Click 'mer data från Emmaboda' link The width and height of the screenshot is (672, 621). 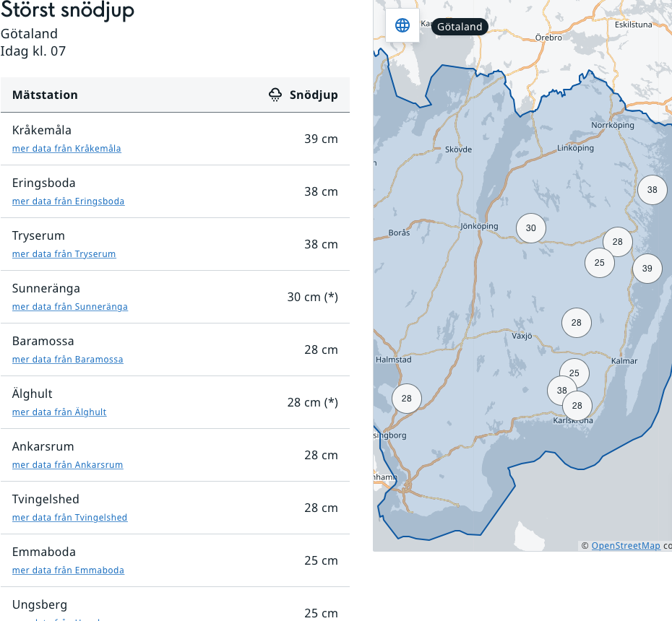point(68,570)
